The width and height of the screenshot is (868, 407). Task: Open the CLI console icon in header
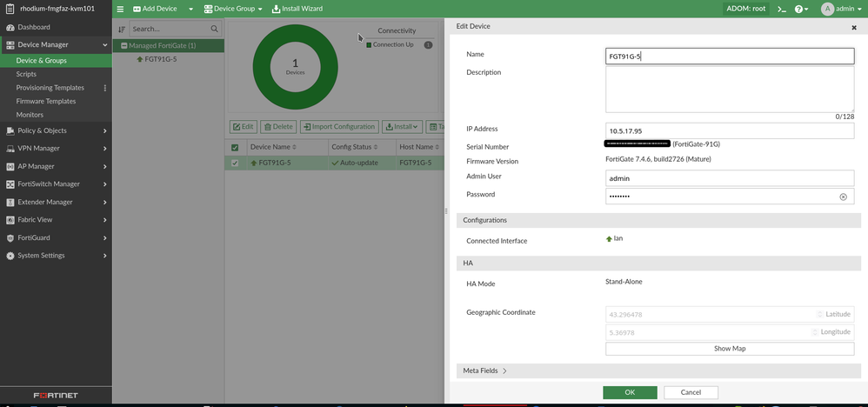click(782, 9)
